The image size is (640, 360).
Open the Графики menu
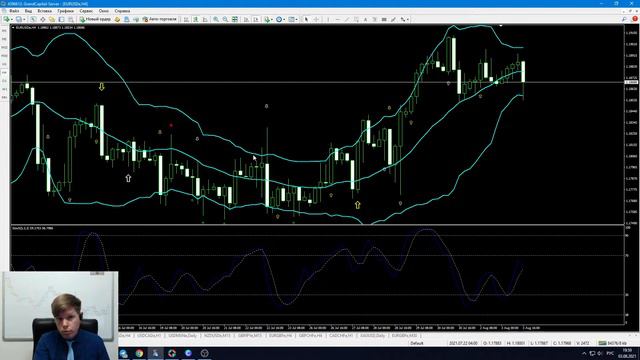pyautogui.click(x=65, y=11)
